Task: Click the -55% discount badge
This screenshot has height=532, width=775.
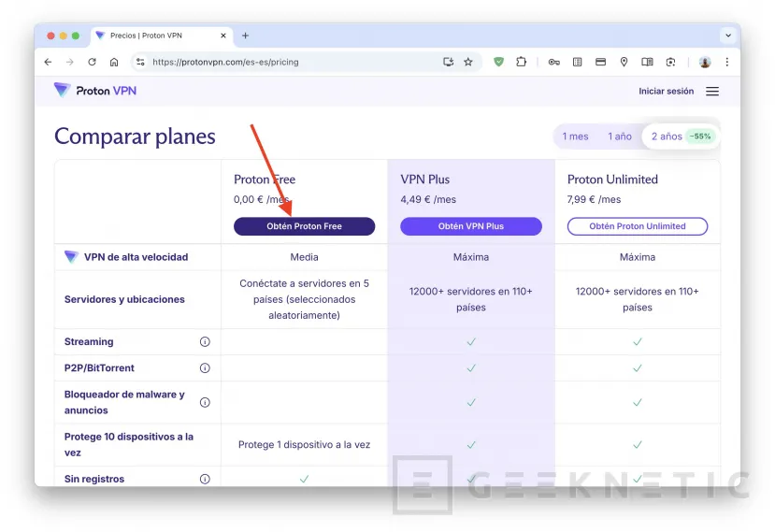Action: pyautogui.click(x=700, y=137)
